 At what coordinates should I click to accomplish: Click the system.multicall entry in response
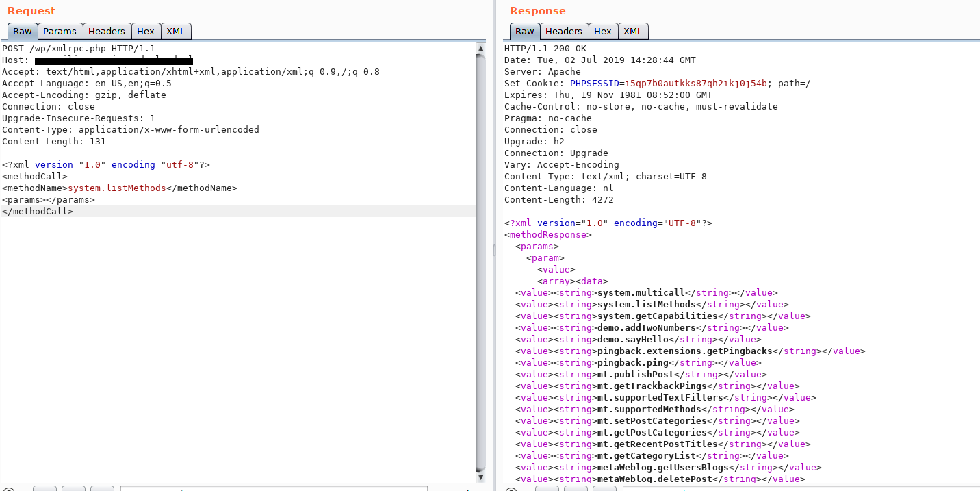coord(641,293)
